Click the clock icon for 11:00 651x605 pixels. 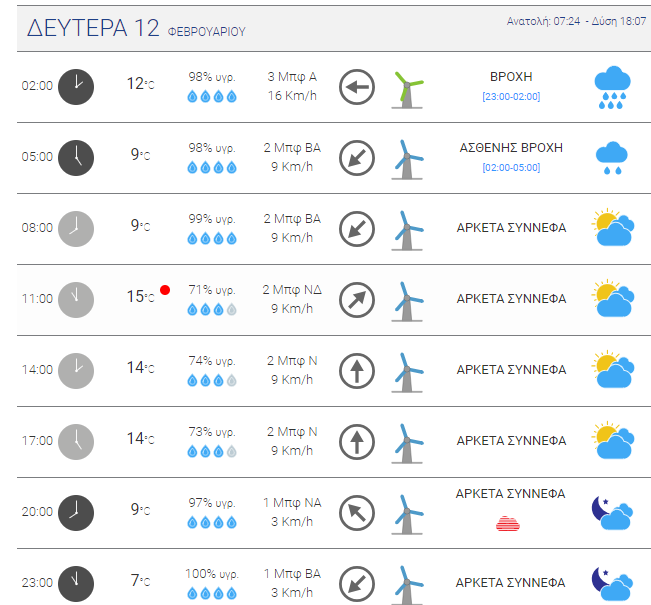point(76,299)
